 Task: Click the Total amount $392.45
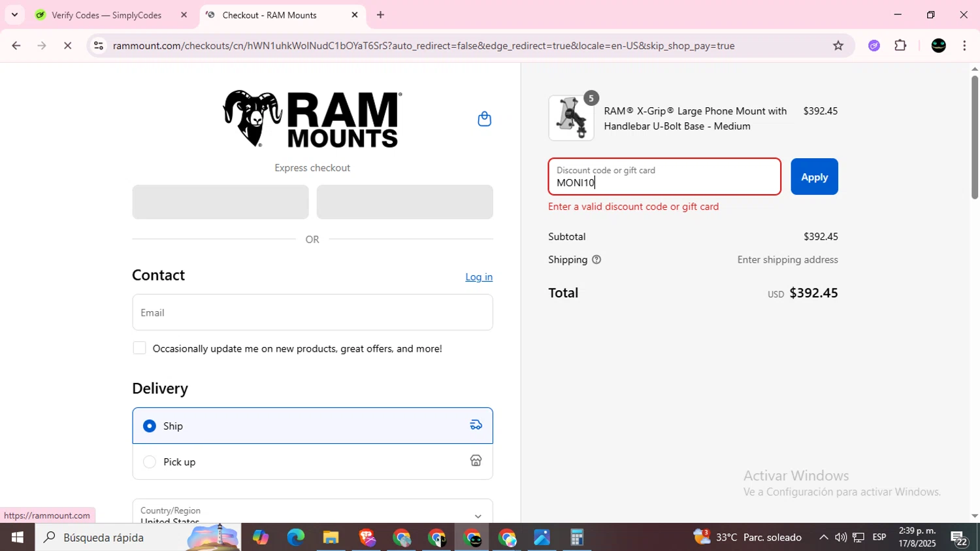coord(813,293)
